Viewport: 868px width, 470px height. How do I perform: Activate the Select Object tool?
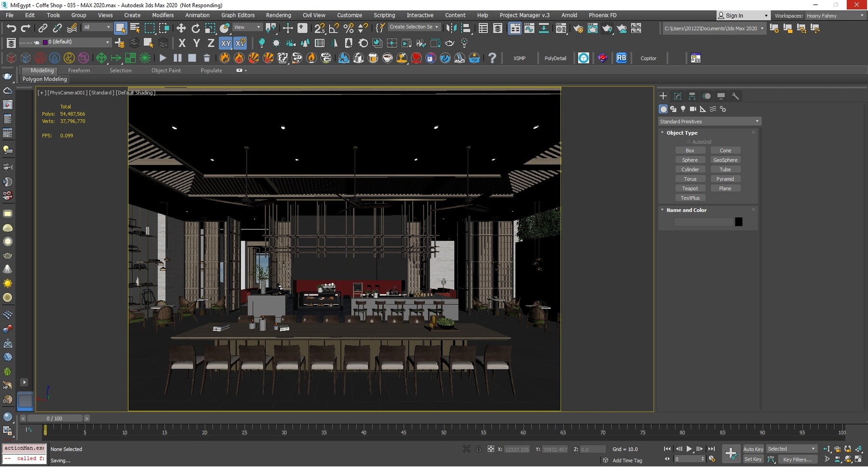(x=121, y=28)
